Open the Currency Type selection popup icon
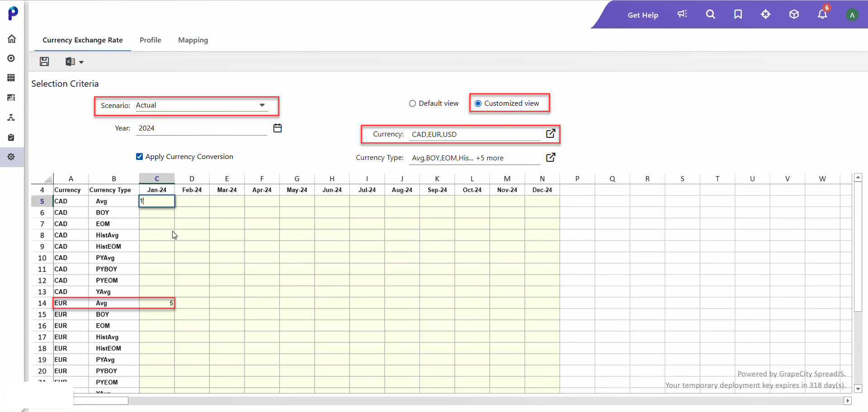Viewport: 868px width, 412px height. tap(551, 157)
